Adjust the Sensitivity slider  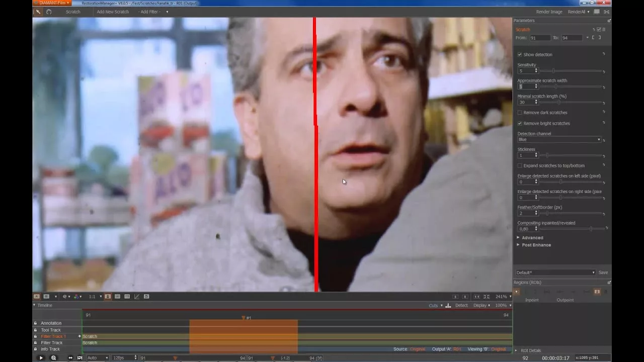[x=553, y=71]
